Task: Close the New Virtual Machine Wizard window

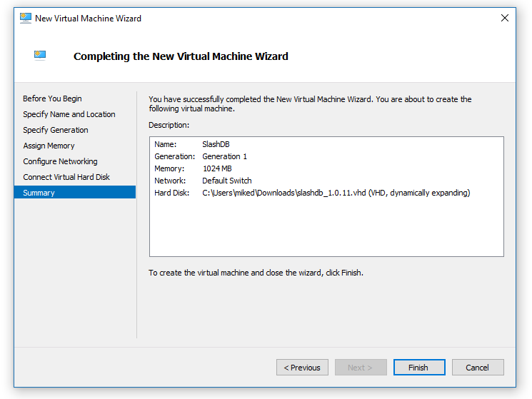Action: (x=505, y=18)
